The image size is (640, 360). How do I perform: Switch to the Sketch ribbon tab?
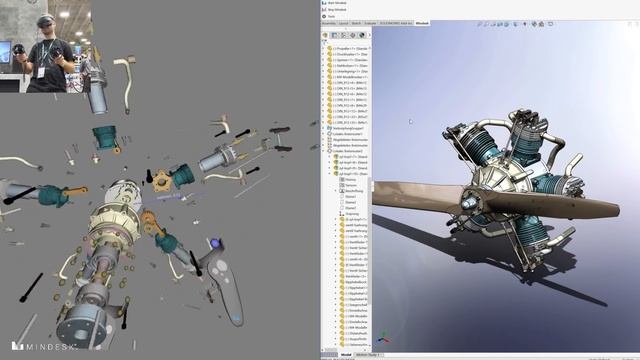pos(356,23)
